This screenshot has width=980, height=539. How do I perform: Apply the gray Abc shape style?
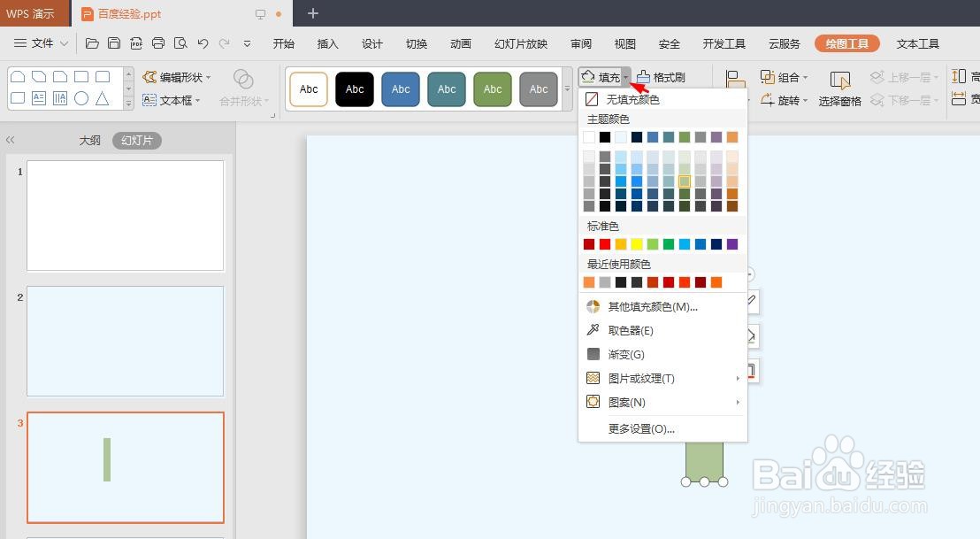tap(539, 89)
